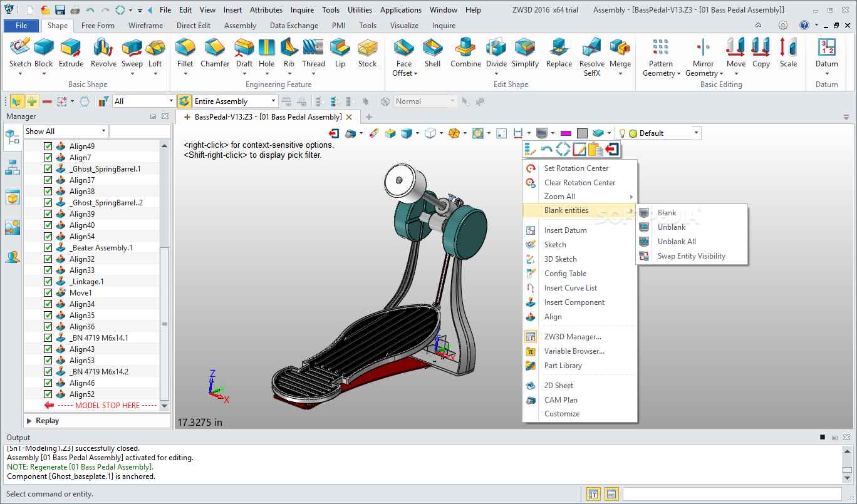The width and height of the screenshot is (857, 504).
Task: Uncheck the Align49 checkbox
Action: tap(48, 147)
